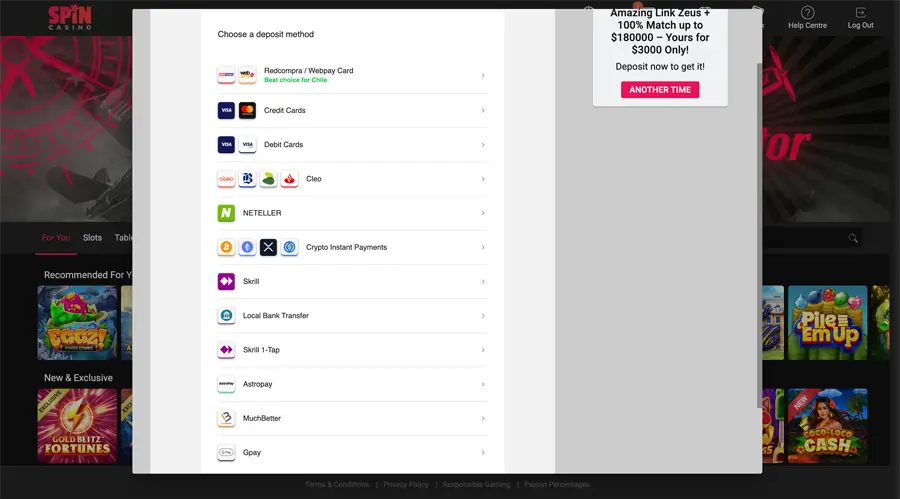Expand the Cleo row chevron
The image size is (900, 499).
click(x=483, y=179)
